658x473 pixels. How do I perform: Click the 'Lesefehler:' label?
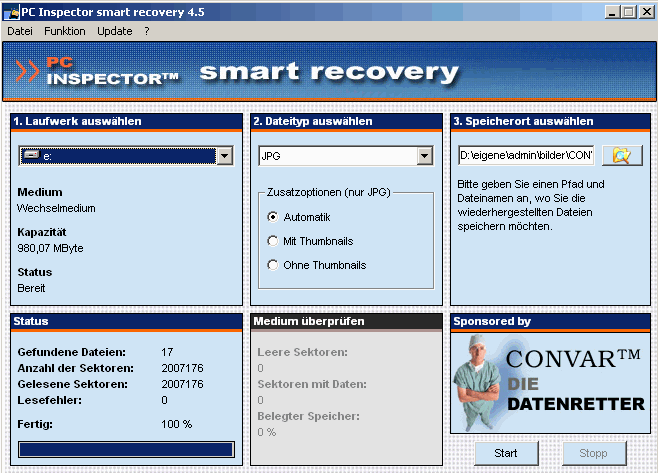[50, 400]
